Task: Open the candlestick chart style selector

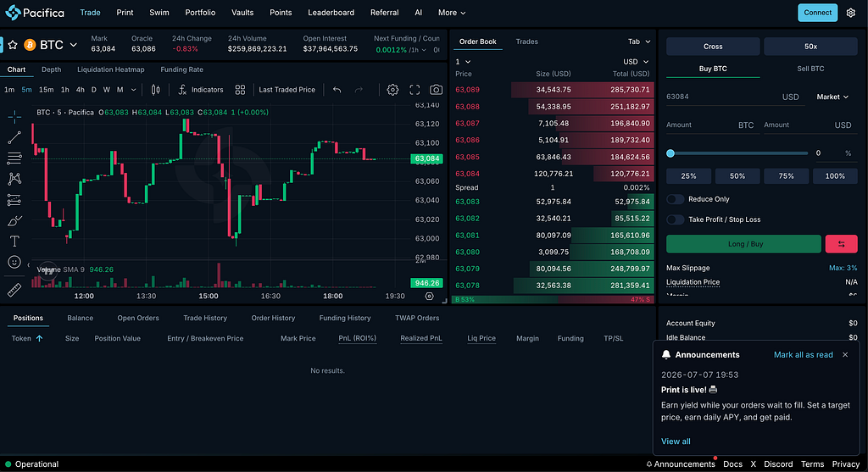Action: (x=156, y=90)
